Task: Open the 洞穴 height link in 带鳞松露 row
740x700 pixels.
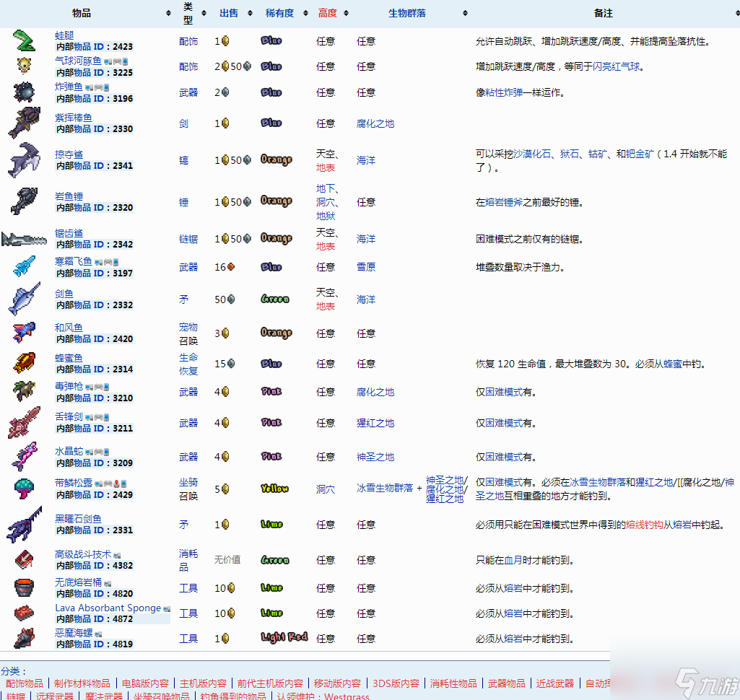Action: tap(326, 489)
